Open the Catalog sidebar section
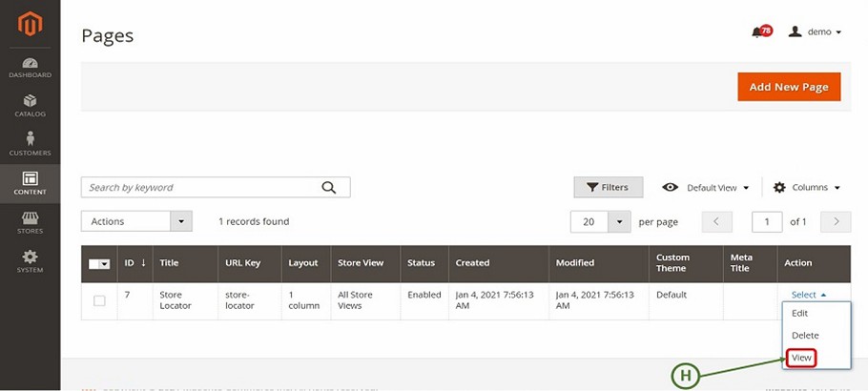 click(30, 107)
